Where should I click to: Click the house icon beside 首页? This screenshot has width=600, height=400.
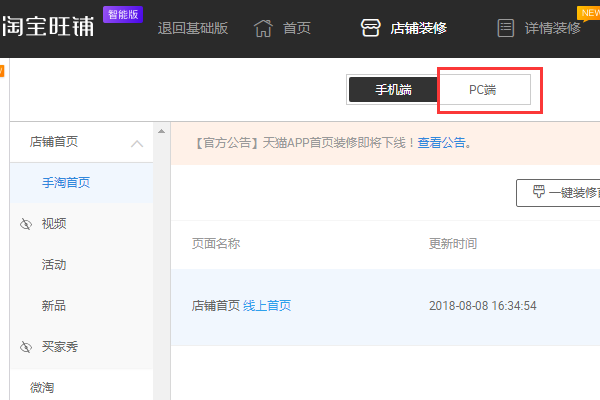pyautogui.click(x=263, y=27)
